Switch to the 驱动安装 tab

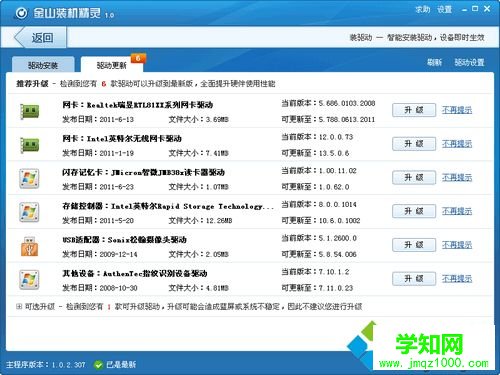[43, 65]
